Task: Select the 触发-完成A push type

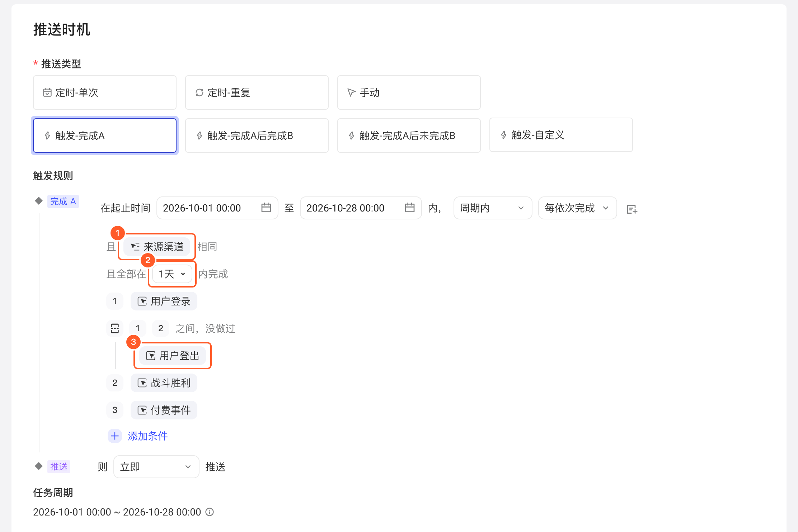Action: (x=105, y=136)
